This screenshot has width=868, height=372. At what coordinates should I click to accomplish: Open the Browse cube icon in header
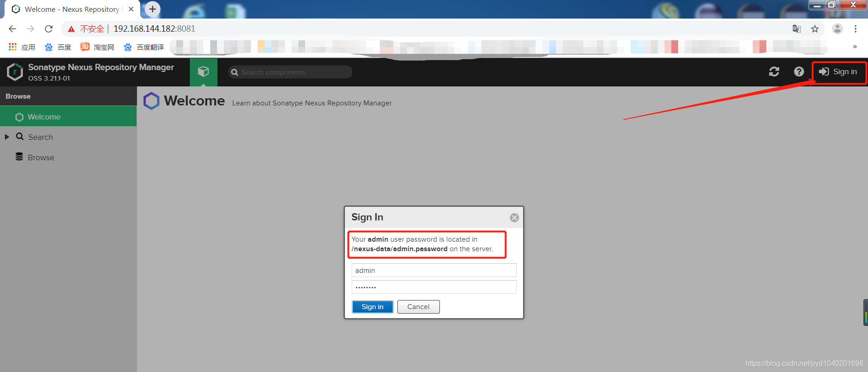[x=203, y=72]
